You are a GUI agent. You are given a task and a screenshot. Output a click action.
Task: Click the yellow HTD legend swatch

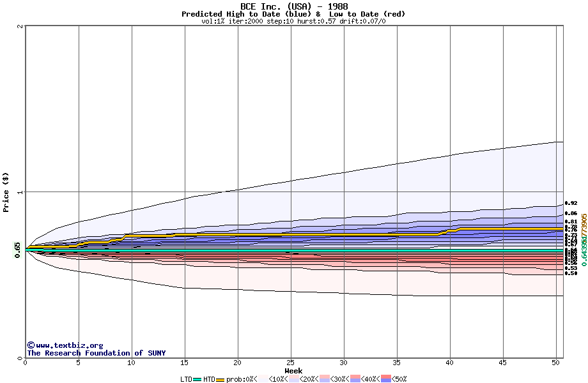pos(220,379)
